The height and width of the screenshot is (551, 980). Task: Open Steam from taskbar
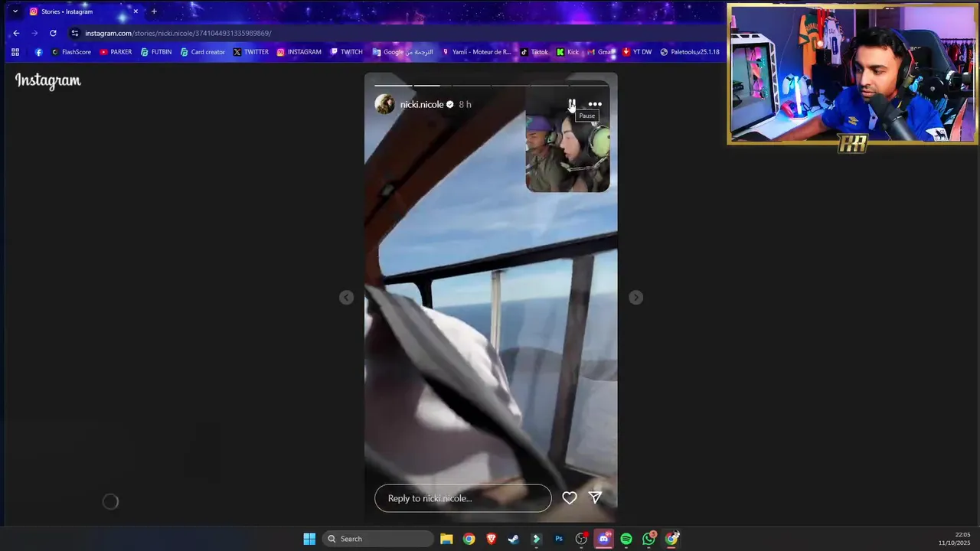514,539
